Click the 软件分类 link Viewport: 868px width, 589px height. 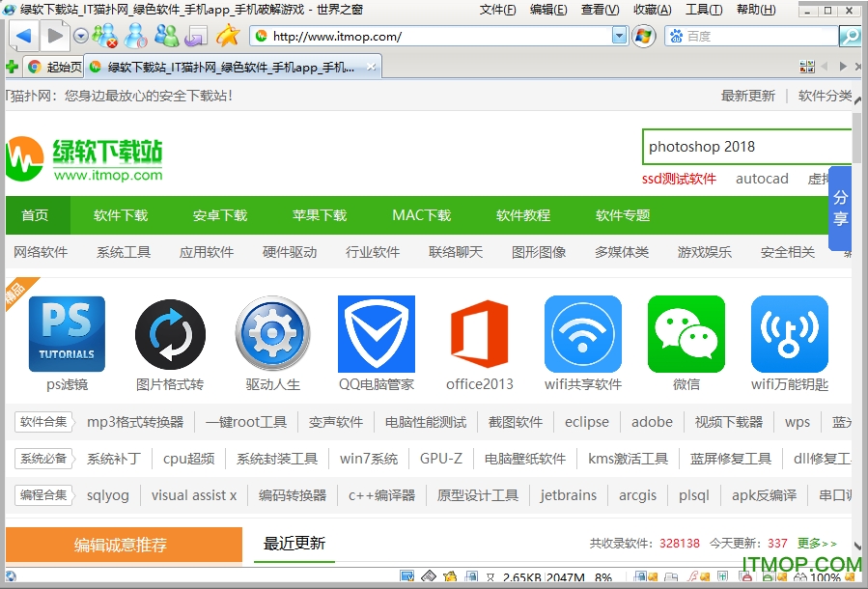(x=825, y=96)
